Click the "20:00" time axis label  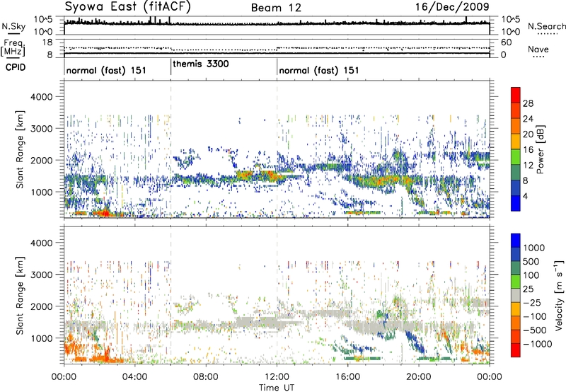[419, 377]
